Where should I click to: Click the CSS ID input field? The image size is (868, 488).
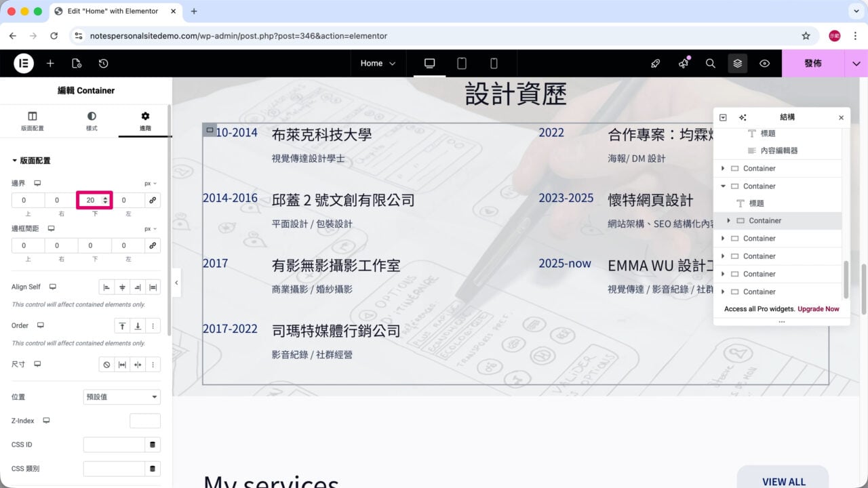[114, 445]
